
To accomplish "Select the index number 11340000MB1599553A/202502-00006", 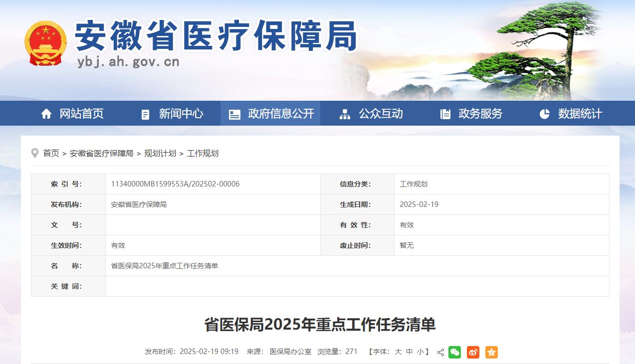I will [x=175, y=184].
